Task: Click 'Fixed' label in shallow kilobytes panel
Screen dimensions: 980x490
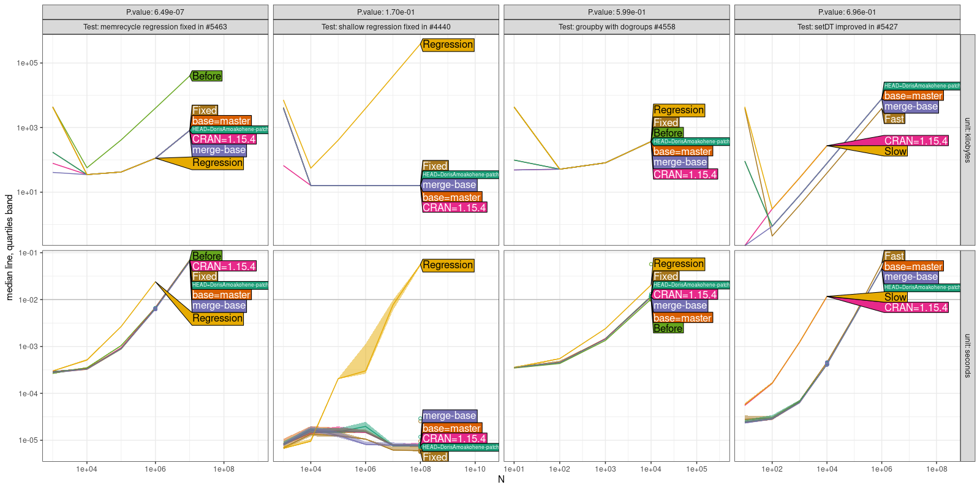Action: (x=435, y=166)
